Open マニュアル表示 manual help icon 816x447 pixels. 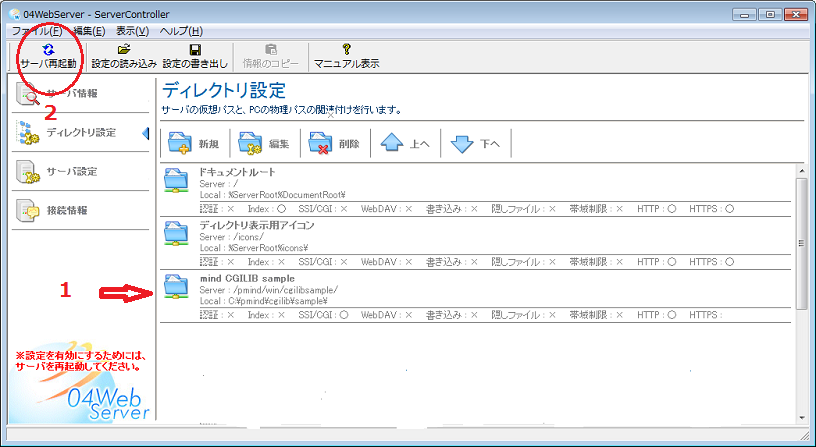click(346, 48)
